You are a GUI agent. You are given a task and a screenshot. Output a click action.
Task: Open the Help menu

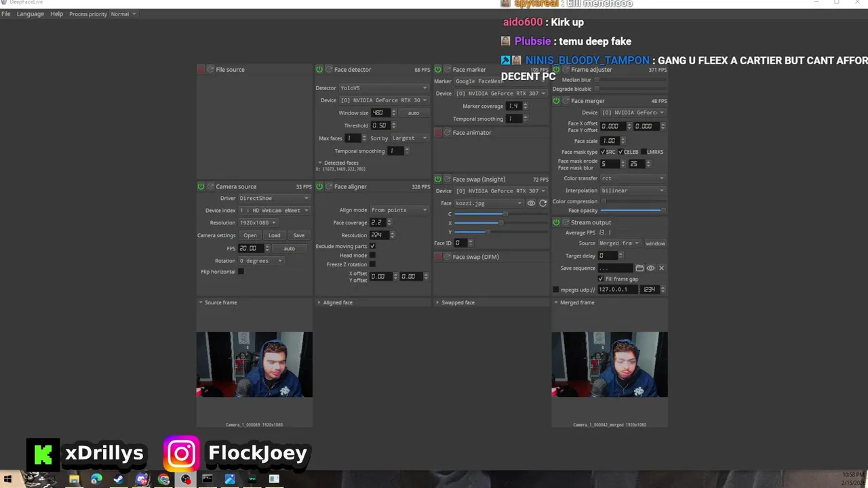(x=57, y=14)
